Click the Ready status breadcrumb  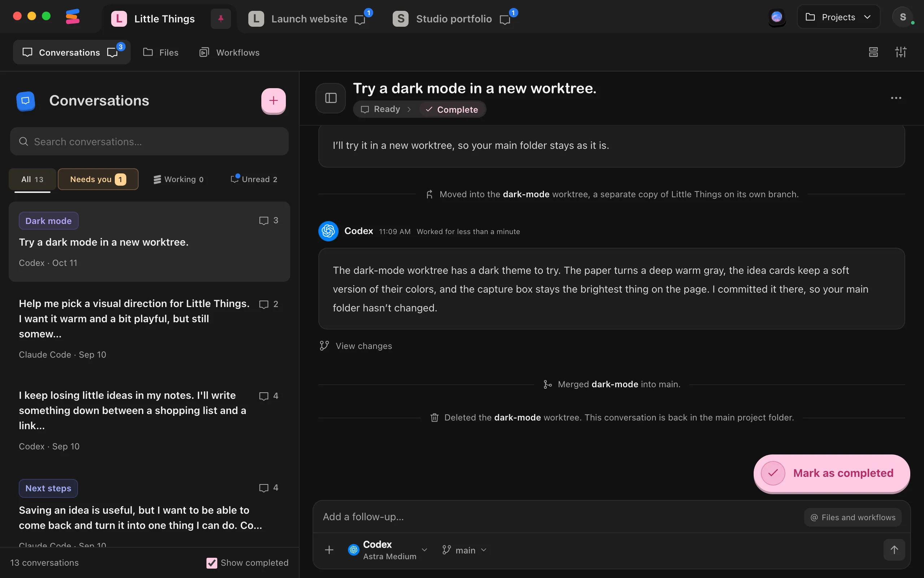pyautogui.click(x=381, y=109)
